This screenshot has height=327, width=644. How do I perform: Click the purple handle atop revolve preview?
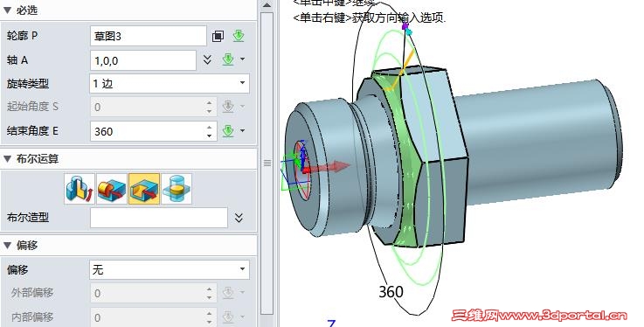[x=405, y=27]
